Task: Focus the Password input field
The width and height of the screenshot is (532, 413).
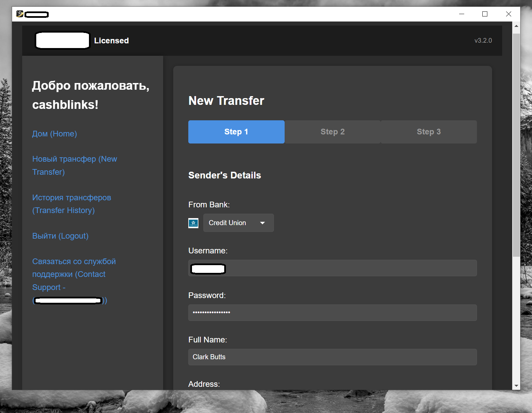Action: [332, 313]
